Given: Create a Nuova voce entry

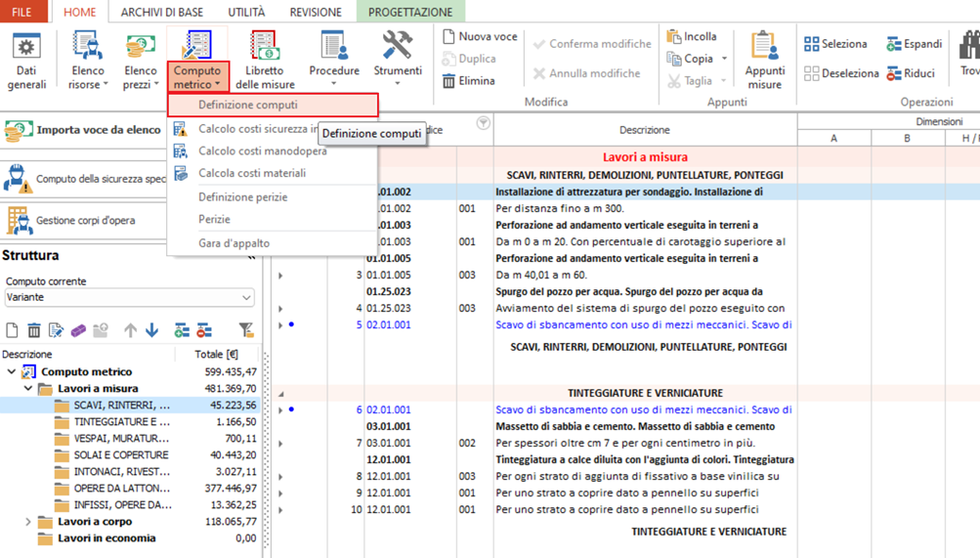Looking at the screenshot, I should coord(480,36).
